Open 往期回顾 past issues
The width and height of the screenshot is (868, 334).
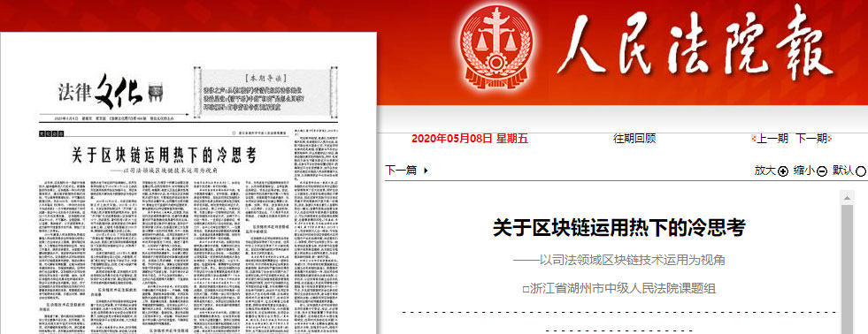tap(634, 138)
